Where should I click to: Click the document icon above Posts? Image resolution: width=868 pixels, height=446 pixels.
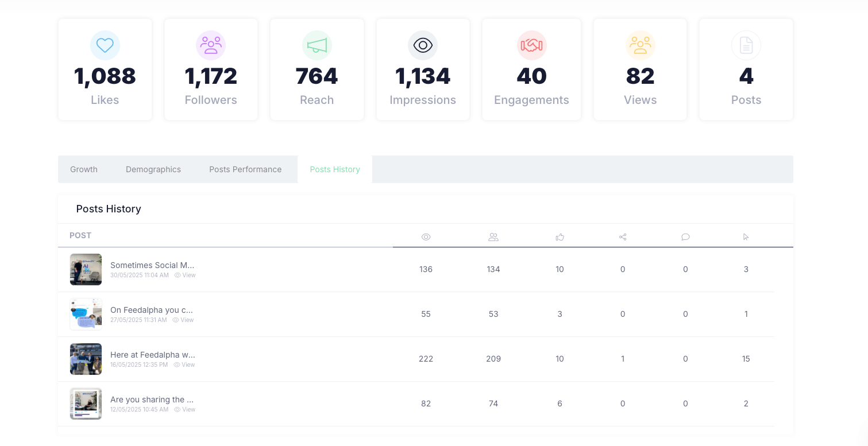746,45
